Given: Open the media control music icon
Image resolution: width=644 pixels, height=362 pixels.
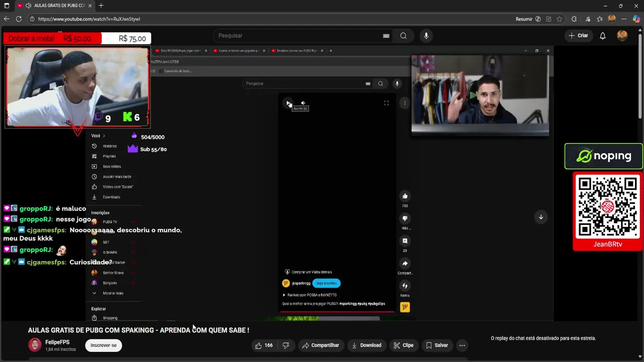Looking at the screenshot, I should [x=588, y=19].
